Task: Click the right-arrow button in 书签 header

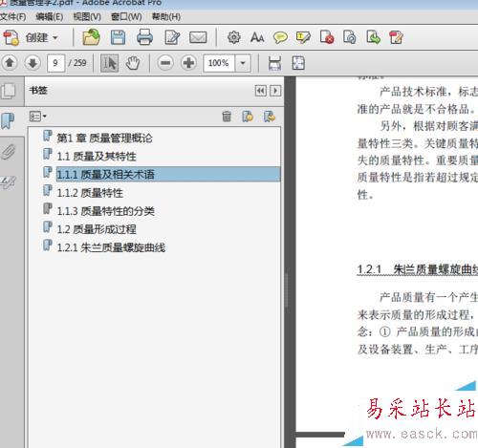Action: pos(275,91)
